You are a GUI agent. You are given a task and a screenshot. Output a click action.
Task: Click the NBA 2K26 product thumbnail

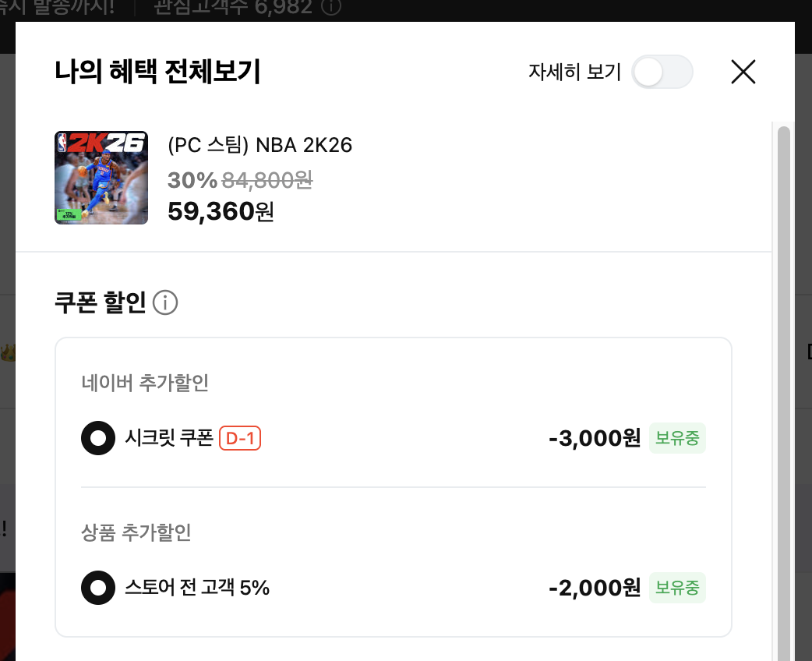click(x=101, y=178)
